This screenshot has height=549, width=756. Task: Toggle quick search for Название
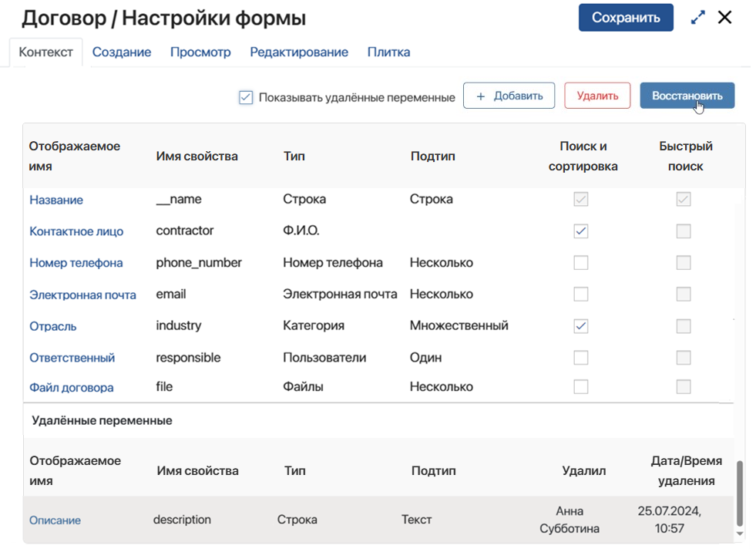(684, 199)
